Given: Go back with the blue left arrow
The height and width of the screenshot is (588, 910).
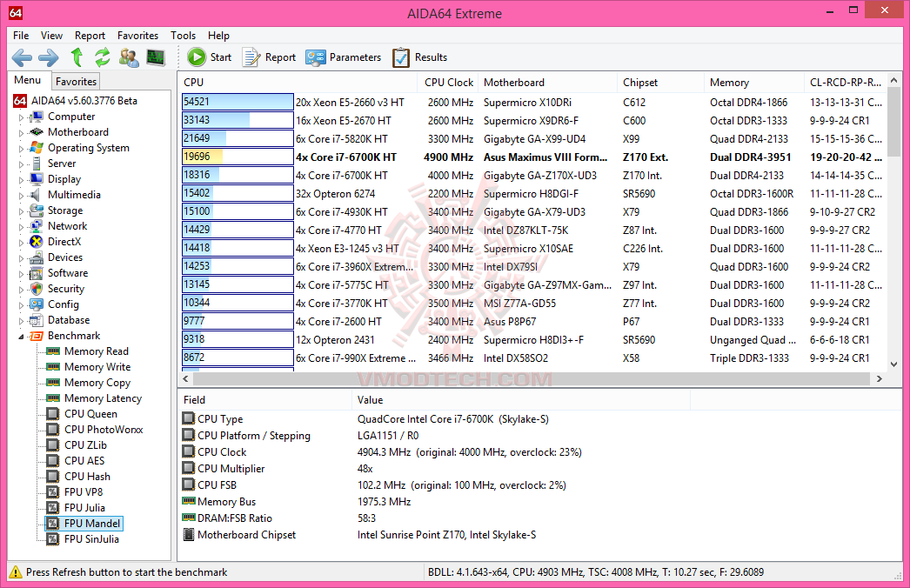Looking at the screenshot, I should click(22, 57).
